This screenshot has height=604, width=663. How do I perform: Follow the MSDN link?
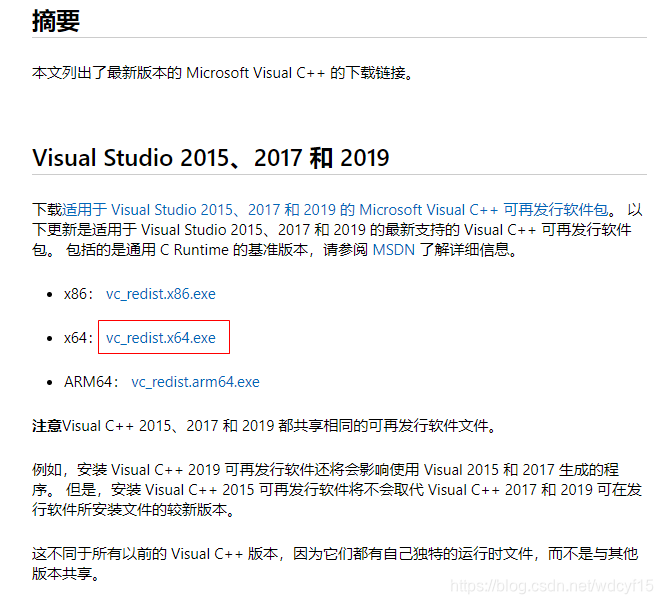394,250
